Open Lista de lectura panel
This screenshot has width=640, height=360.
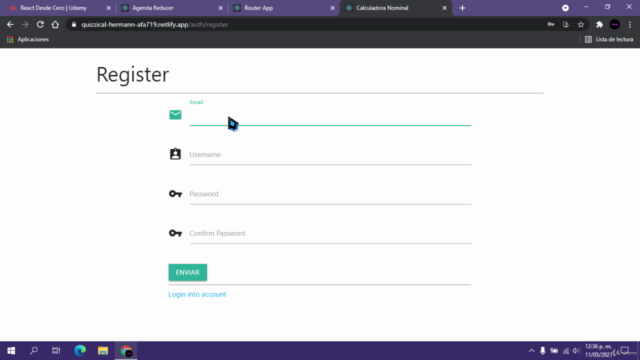click(x=609, y=40)
